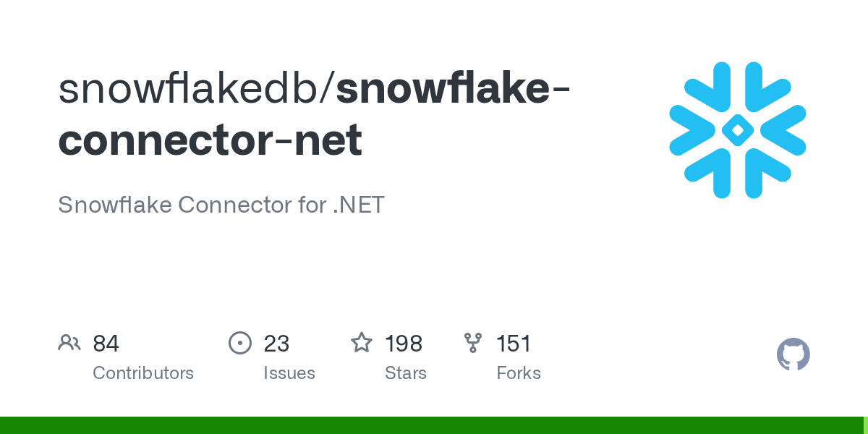The width and height of the screenshot is (868, 434).
Task: Open the bold "connector-net" repository name
Action: 210,140
